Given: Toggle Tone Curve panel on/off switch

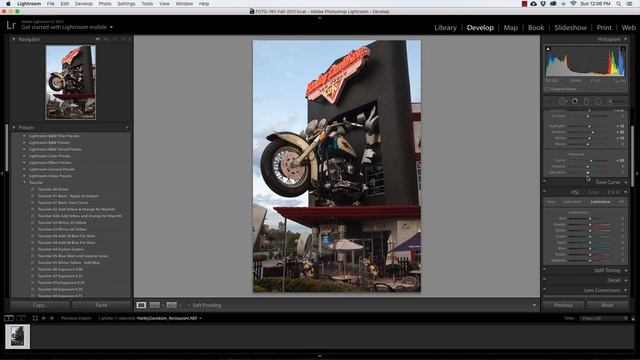Looking at the screenshot, I should [x=544, y=182].
